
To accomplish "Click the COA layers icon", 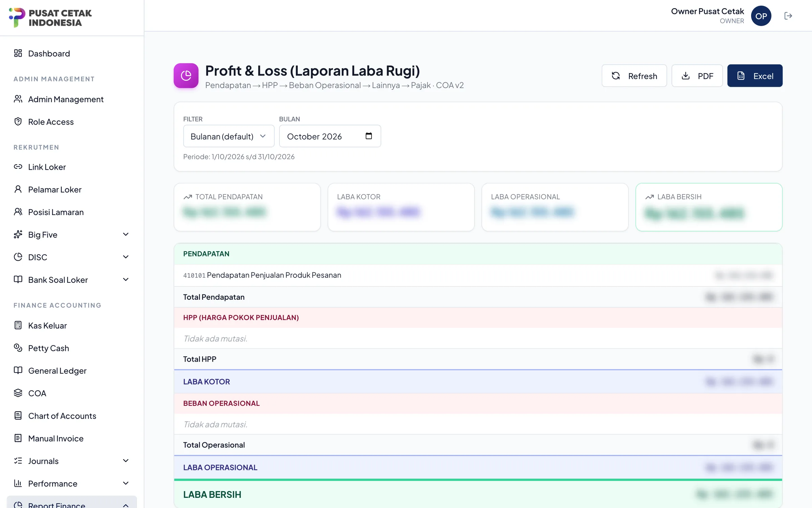I will pyautogui.click(x=18, y=393).
